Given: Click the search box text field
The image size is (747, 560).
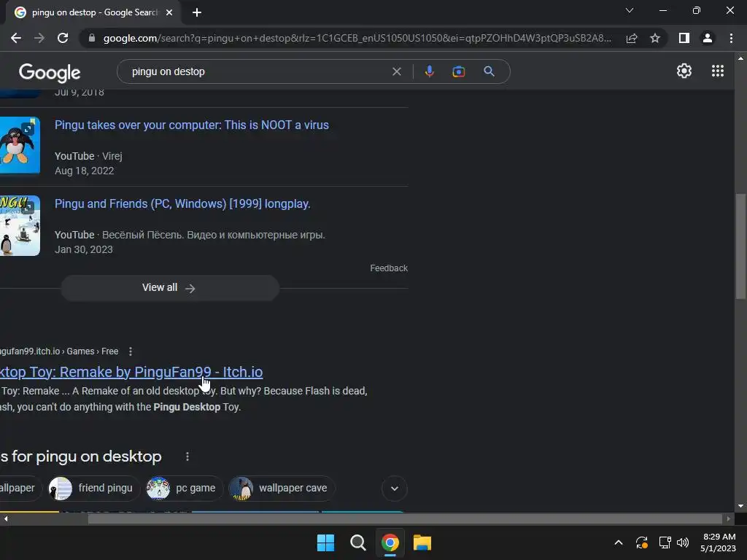Looking at the screenshot, I should coord(258,71).
